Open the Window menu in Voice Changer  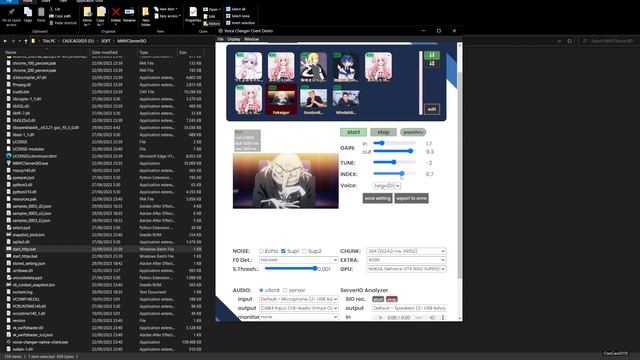click(251, 39)
